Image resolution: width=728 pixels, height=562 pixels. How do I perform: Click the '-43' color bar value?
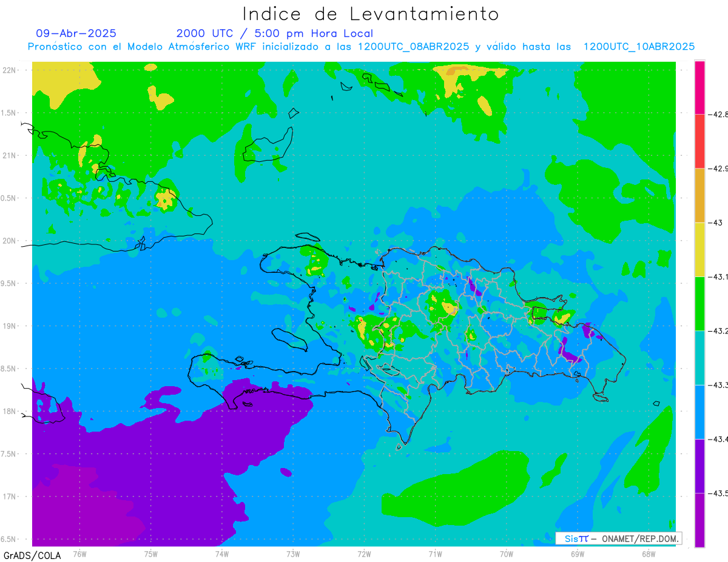coord(716,222)
